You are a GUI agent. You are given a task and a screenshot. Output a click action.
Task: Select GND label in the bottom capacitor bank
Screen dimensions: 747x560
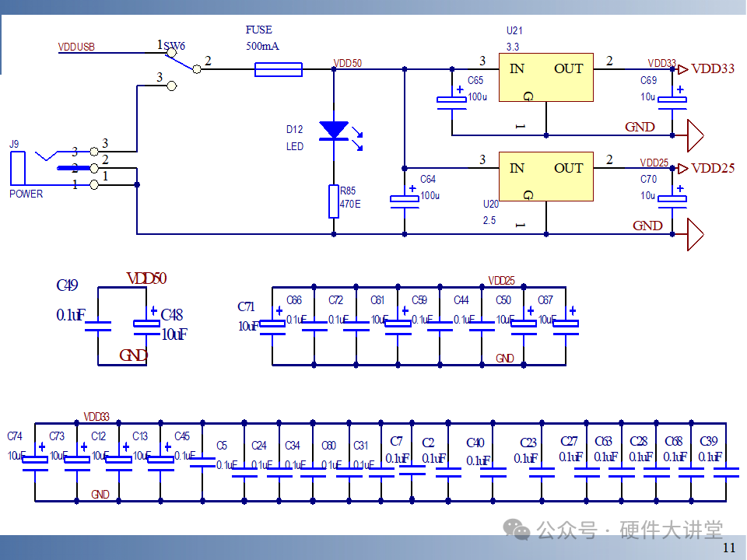[100, 495]
